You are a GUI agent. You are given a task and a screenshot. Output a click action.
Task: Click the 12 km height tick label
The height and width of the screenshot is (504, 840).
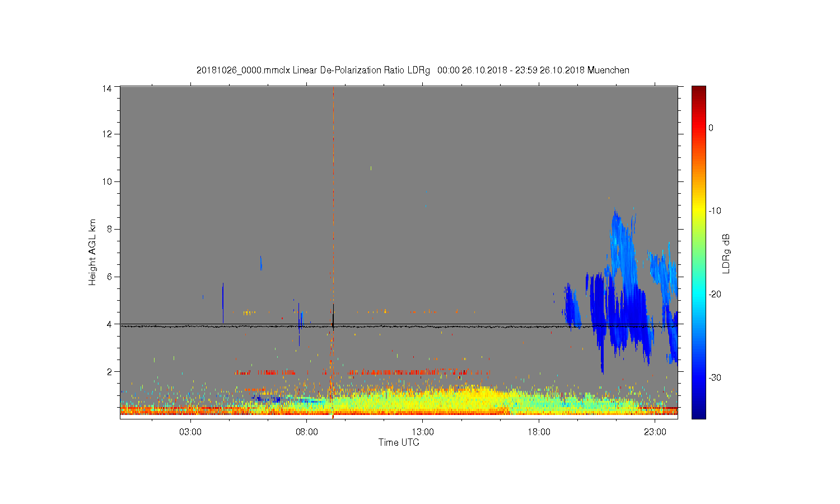pyautogui.click(x=107, y=134)
